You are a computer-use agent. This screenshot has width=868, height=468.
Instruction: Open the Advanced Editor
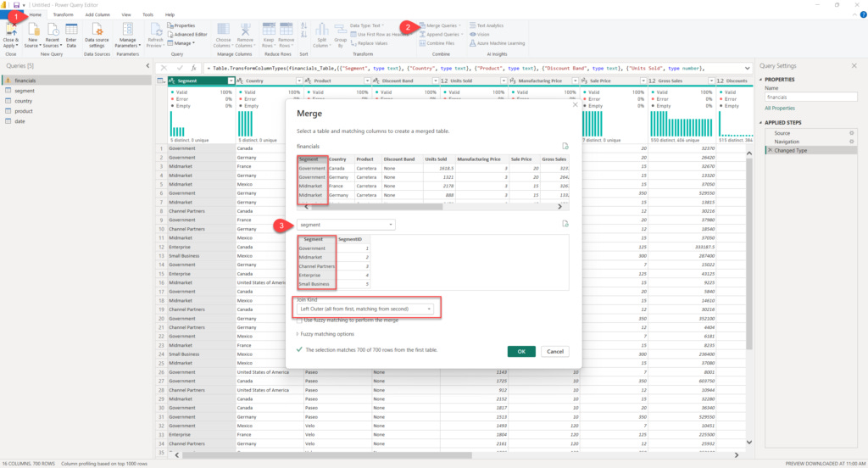[187, 35]
